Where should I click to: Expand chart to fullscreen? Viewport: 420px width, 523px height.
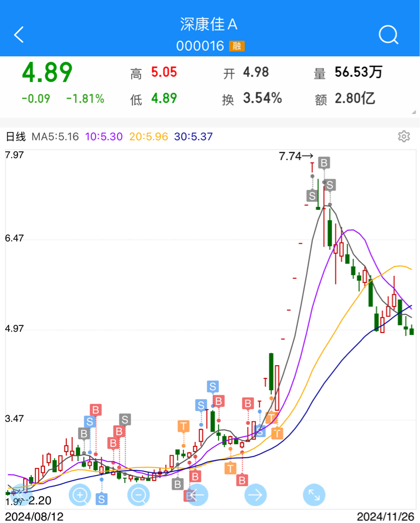click(x=314, y=495)
